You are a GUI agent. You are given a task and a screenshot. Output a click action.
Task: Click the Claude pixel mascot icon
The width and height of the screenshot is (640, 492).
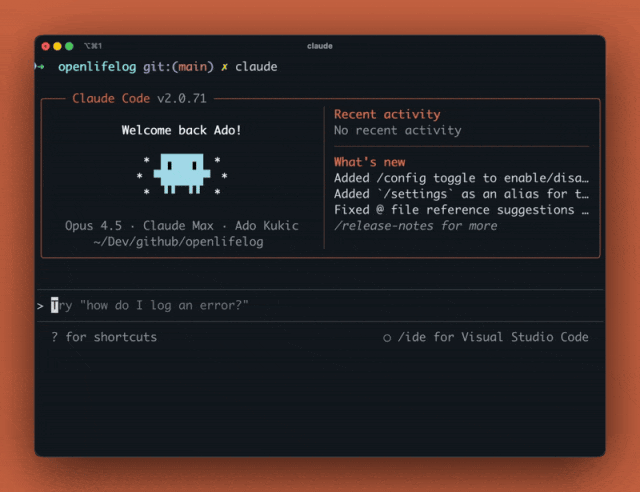coord(181,173)
